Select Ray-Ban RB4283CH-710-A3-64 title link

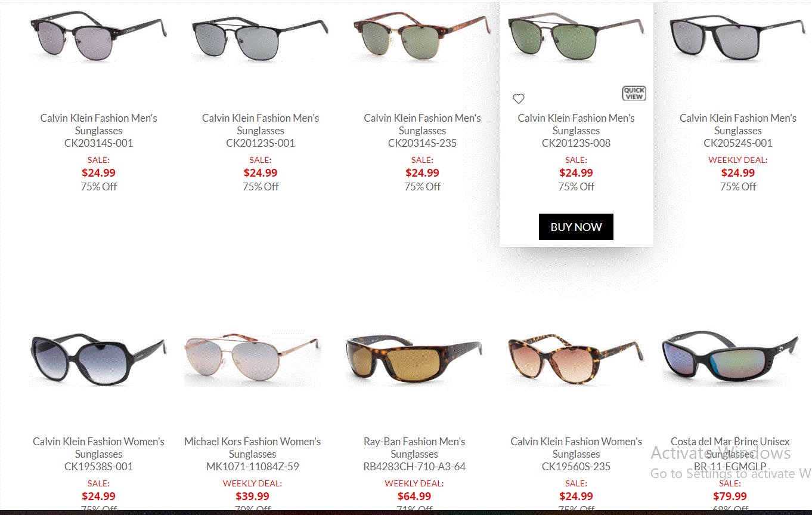[414, 454]
